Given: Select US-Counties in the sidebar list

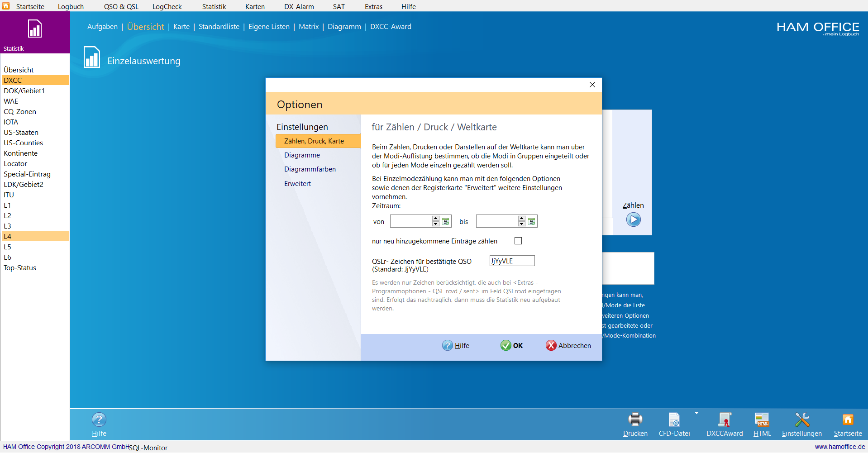Looking at the screenshot, I should (x=35, y=143).
